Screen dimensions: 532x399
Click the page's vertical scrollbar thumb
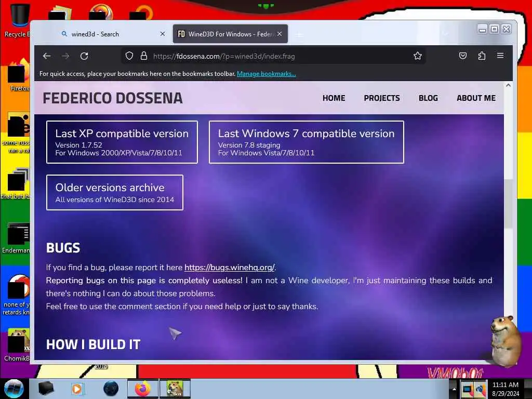pos(508,204)
